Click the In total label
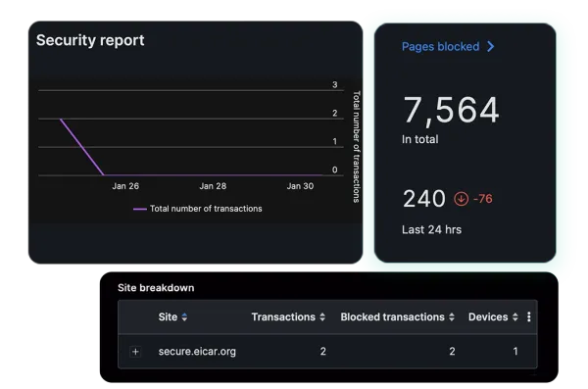 pyautogui.click(x=420, y=139)
